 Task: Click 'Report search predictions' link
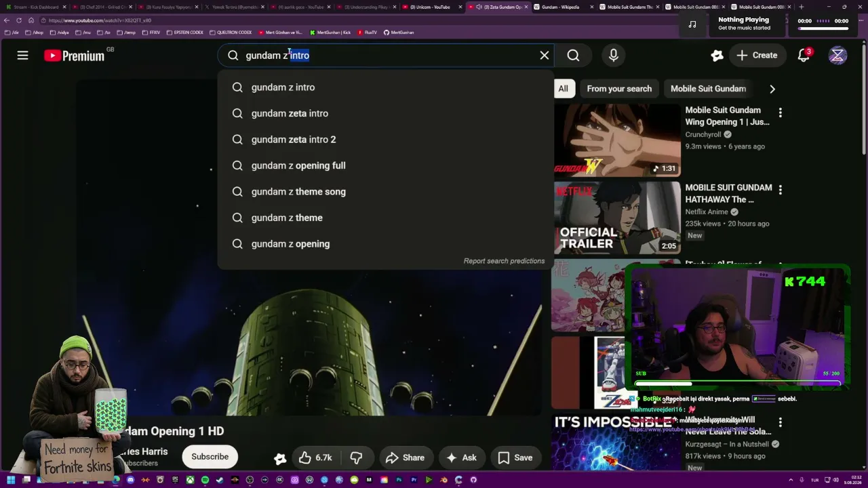click(504, 261)
